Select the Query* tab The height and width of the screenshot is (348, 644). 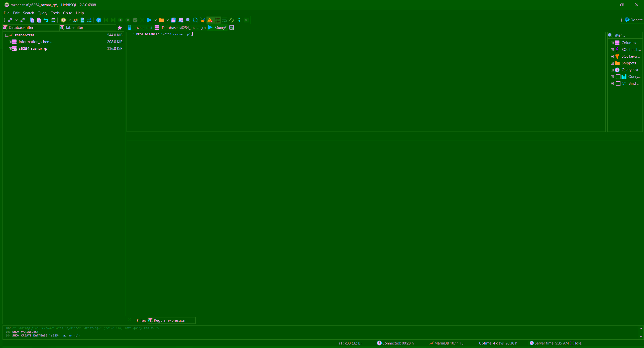[x=217, y=28]
